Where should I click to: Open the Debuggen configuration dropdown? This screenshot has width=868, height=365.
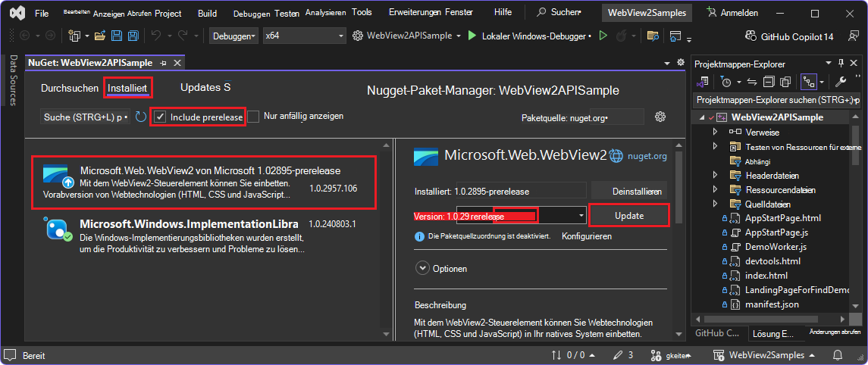[x=233, y=36]
